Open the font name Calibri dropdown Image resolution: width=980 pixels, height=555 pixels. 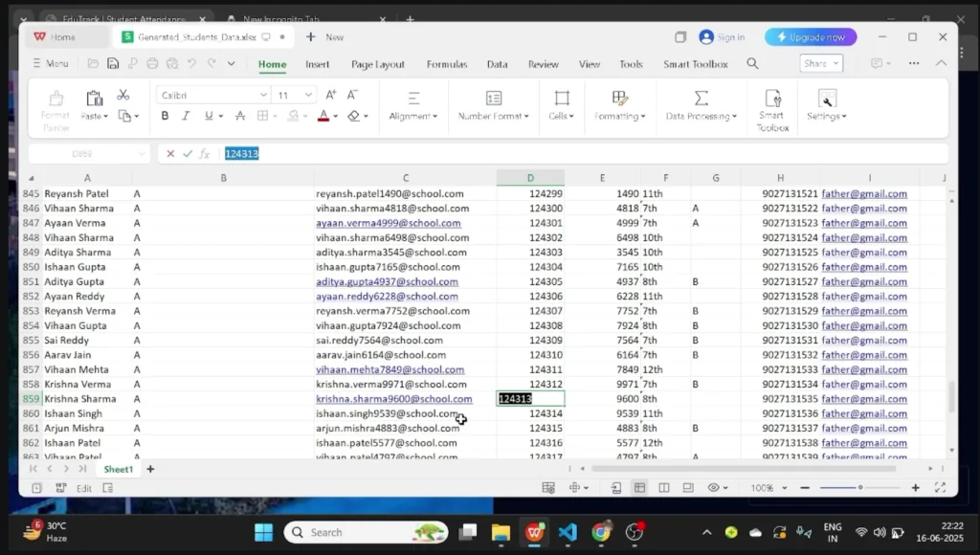(x=263, y=95)
